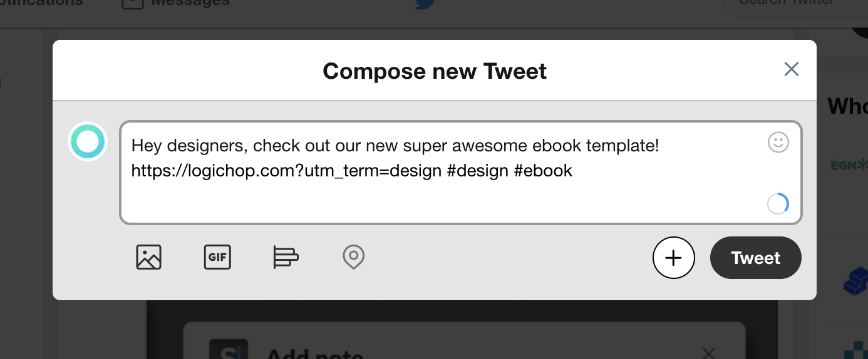Screen dimensions: 868x359
Task: Open the emoji picker smiley
Action: coord(778,143)
